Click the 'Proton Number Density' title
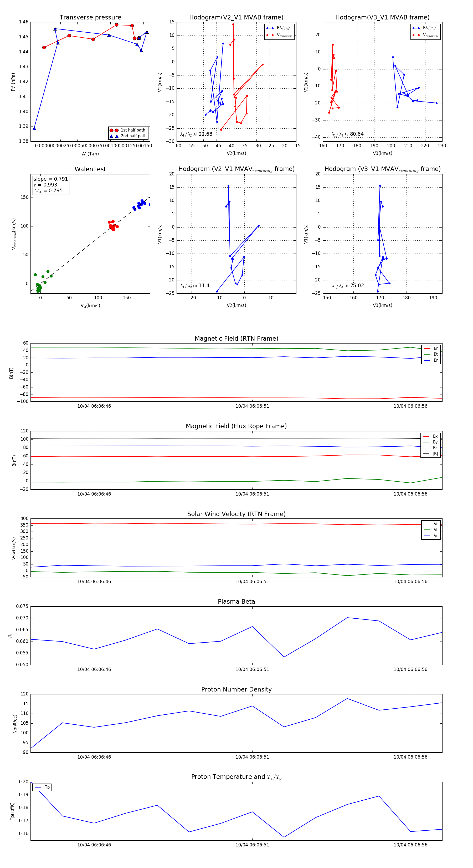This screenshot has width=473, height=868. tap(236, 689)
